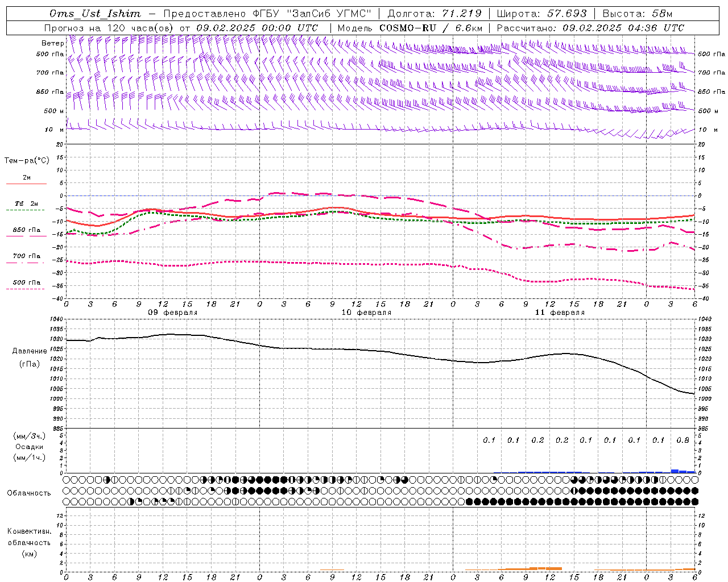This screenshot has height=582, width=728.
Task: Select the (мм/3ч.) precipitation unit label
Action: (30, 436)
